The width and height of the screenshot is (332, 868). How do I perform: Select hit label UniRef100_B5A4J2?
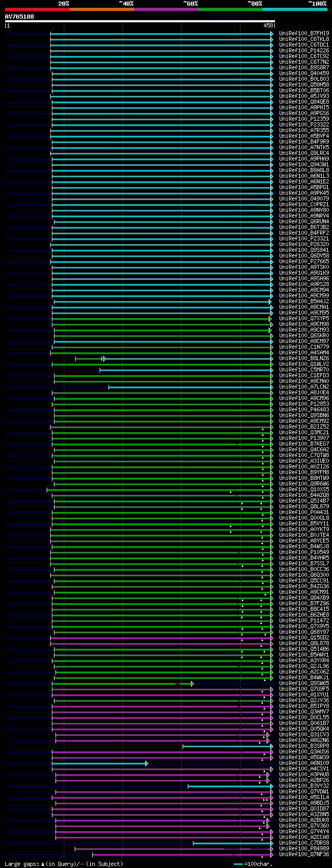[304, 301]
